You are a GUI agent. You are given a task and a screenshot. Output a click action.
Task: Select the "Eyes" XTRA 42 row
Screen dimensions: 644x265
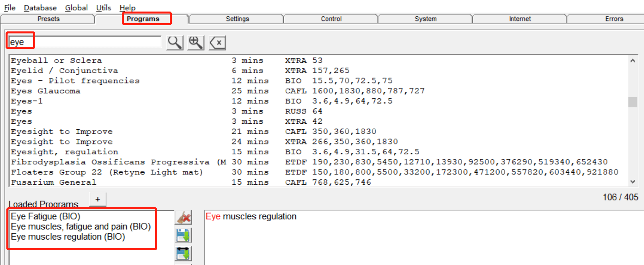tap(318, 121)
